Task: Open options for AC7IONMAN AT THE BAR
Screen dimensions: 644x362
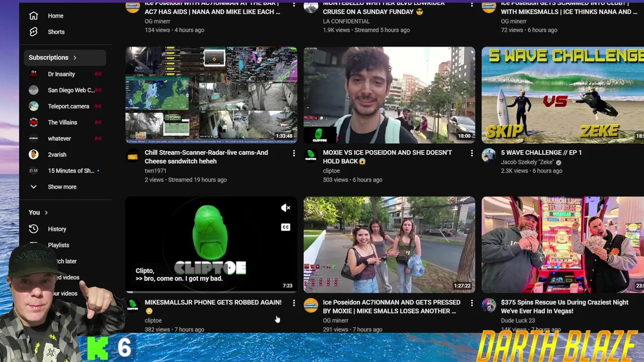Action: point(294,4)
